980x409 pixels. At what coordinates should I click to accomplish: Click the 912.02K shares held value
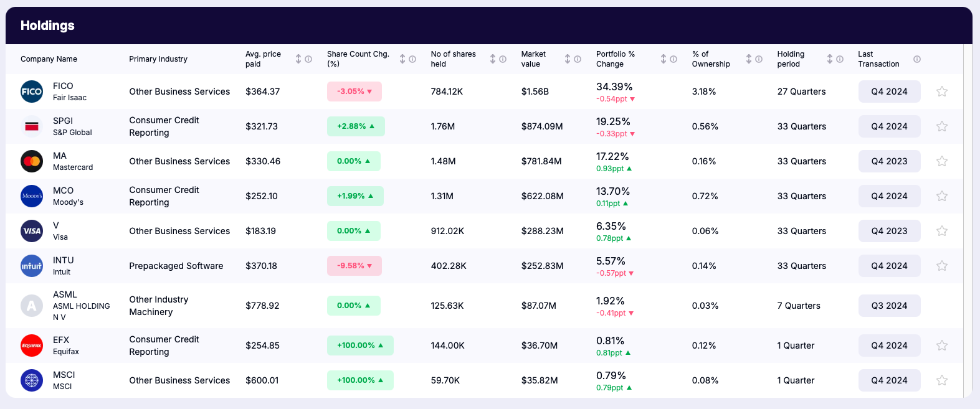tap(447, 231)
